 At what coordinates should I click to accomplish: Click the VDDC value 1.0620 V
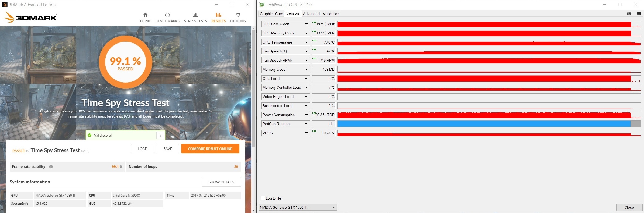click(x=323, y=133)
